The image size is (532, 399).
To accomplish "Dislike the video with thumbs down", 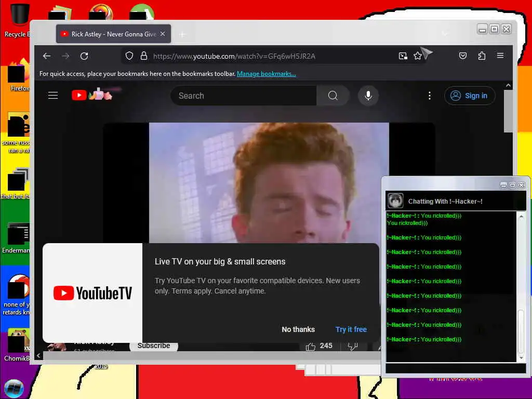I will pos(353,347).
